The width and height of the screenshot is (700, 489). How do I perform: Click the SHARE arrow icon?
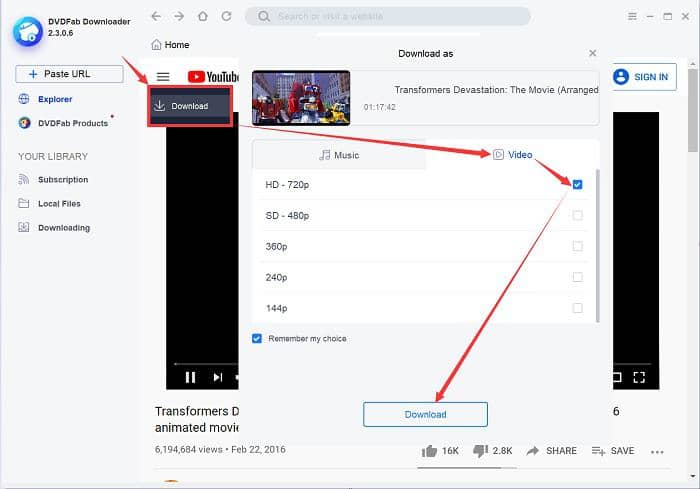pyautogui.click(x=532, y=451)
